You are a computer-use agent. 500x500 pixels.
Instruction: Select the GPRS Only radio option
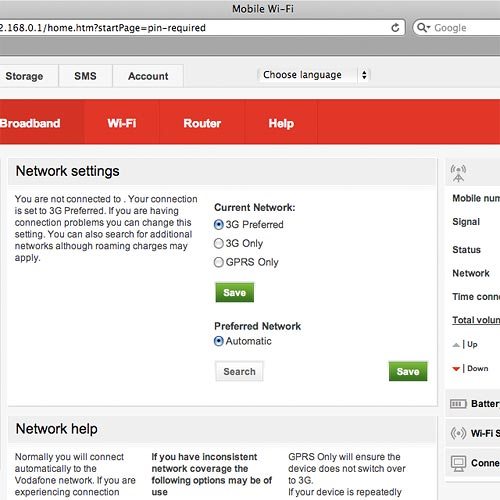click(219, 262)
